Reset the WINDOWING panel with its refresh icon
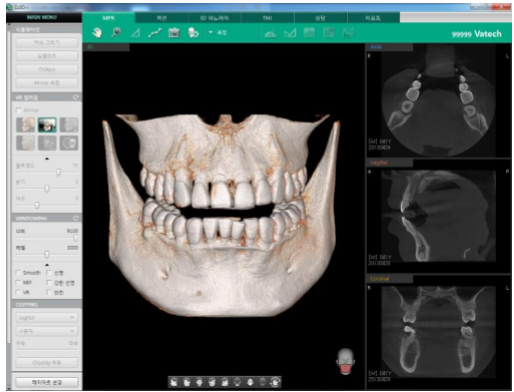 (76, 218)
